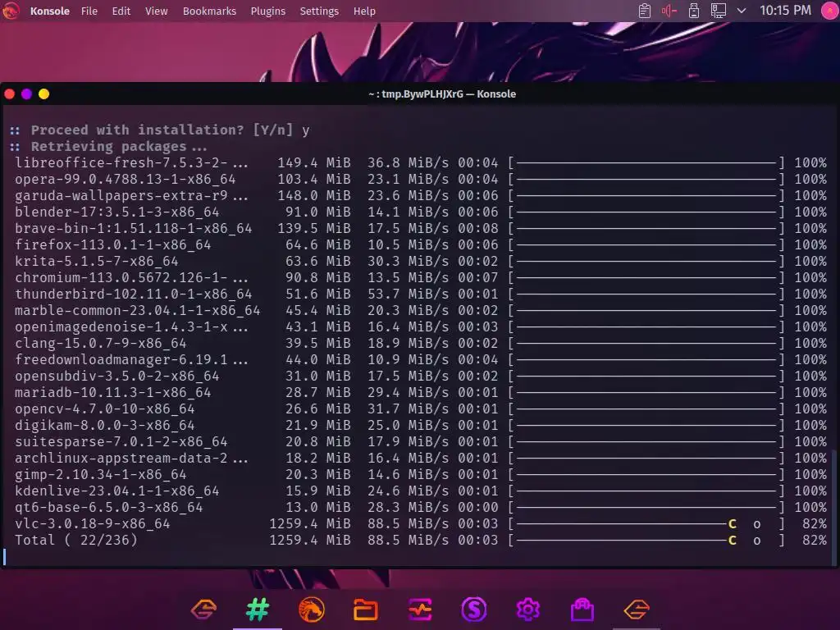Click the terminal window scrollbar
Viewport: 840px width, 630px height.
pos(834,506)
